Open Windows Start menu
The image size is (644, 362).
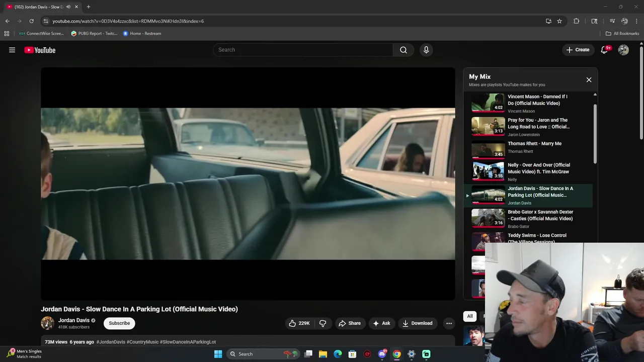[x=218, y=354]
